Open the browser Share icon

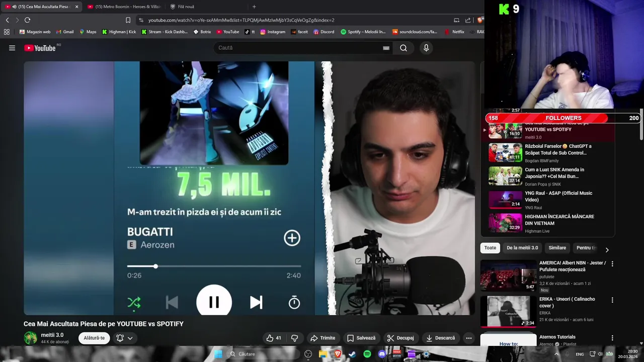(x=467, y=20)
